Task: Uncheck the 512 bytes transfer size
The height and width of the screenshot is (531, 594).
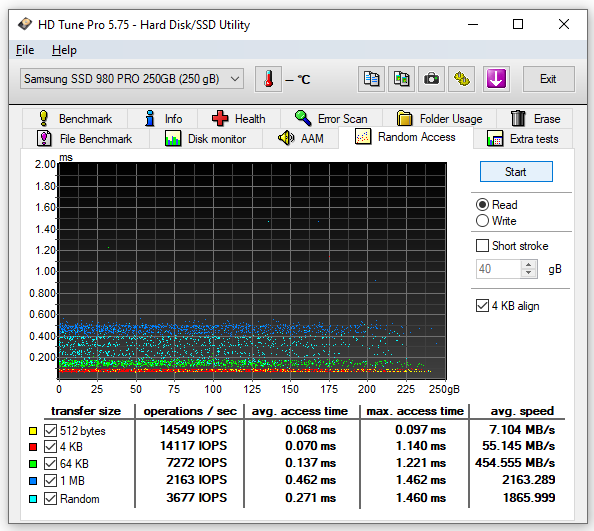Action: point(50,431)
